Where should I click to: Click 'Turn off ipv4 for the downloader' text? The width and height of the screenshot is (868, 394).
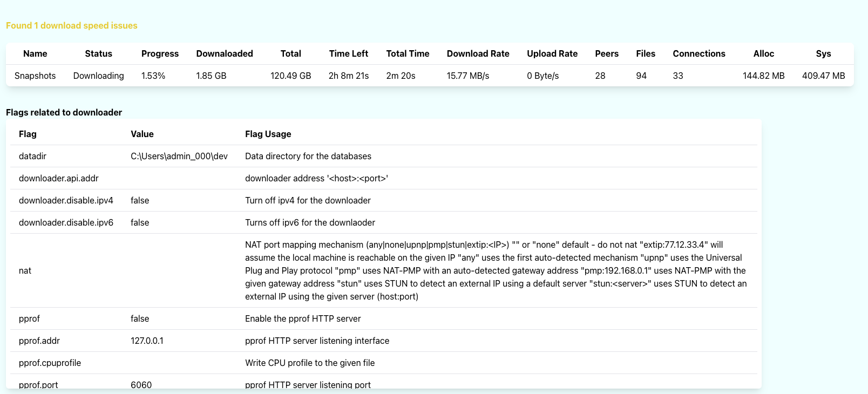(x=308, y=200)
